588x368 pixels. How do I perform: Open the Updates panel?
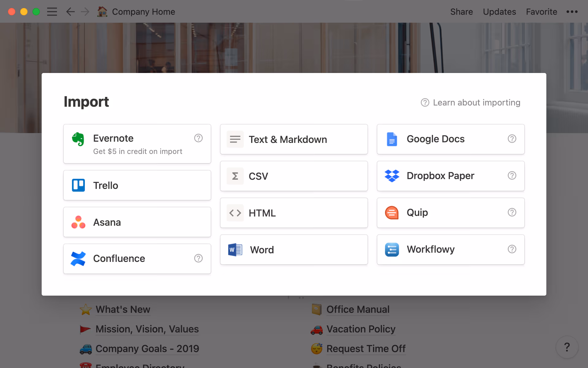tap(499, 12)
